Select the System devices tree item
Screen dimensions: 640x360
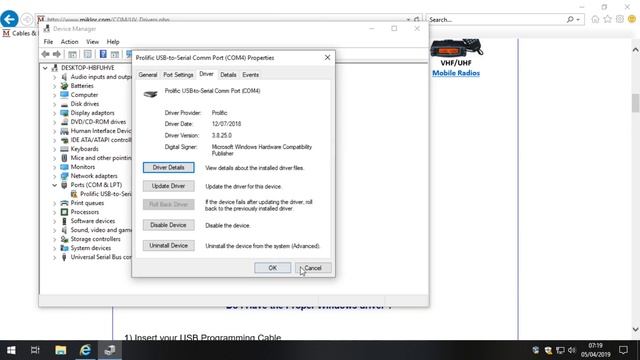[91, 248]
